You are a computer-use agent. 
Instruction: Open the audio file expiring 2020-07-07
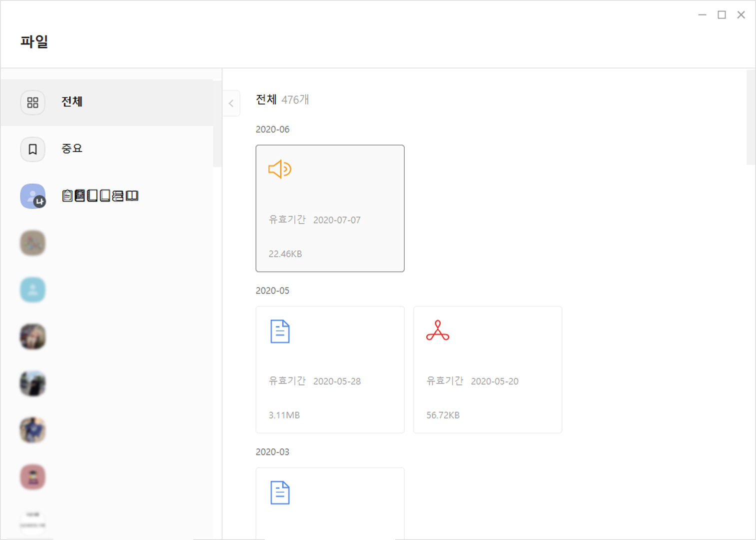[x=330, y=208]
